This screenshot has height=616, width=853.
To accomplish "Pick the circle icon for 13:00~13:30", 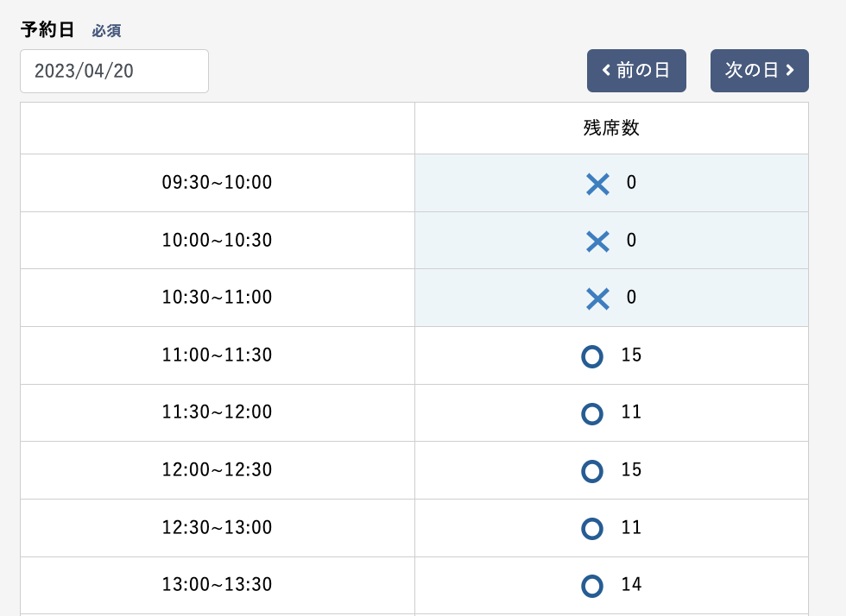I will point(592,586).
